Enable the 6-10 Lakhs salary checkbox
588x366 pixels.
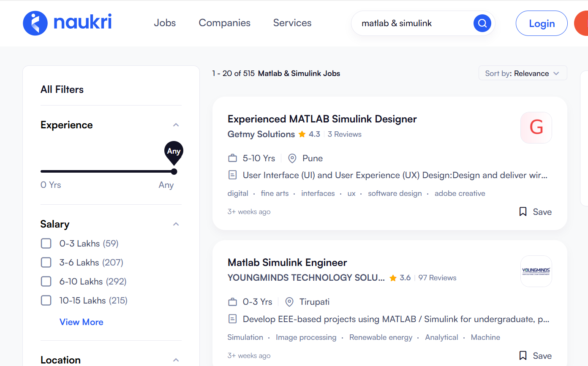(x=46, y=282)
